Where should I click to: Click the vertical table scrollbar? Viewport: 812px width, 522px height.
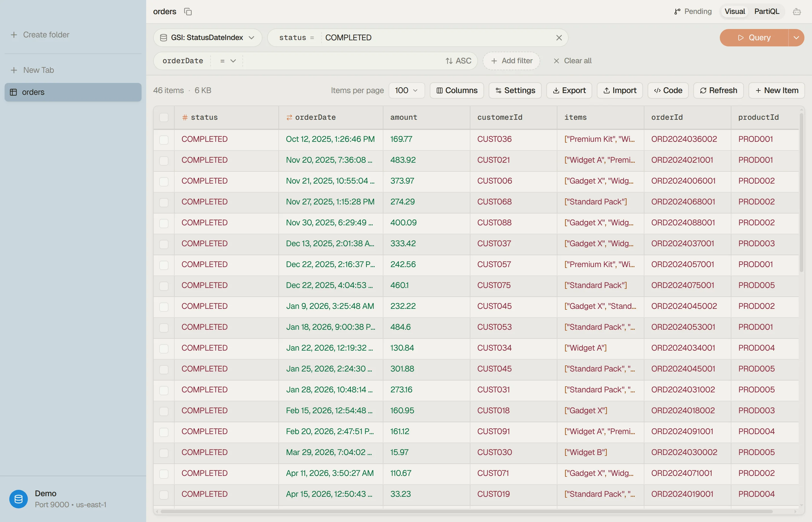pyautogui.click(x=801, y=193)
